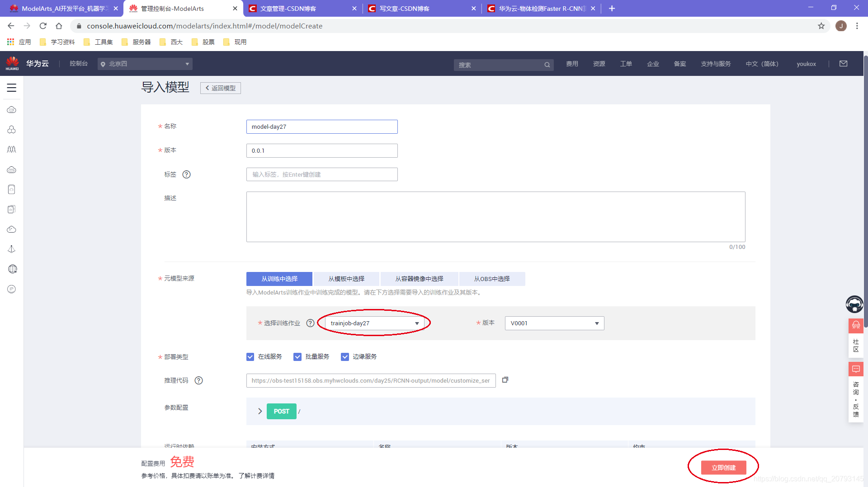This screenshot has width=868, height=487.
Task: Open the 工具集 bookmark folder
Action: [x=99, y=42]
